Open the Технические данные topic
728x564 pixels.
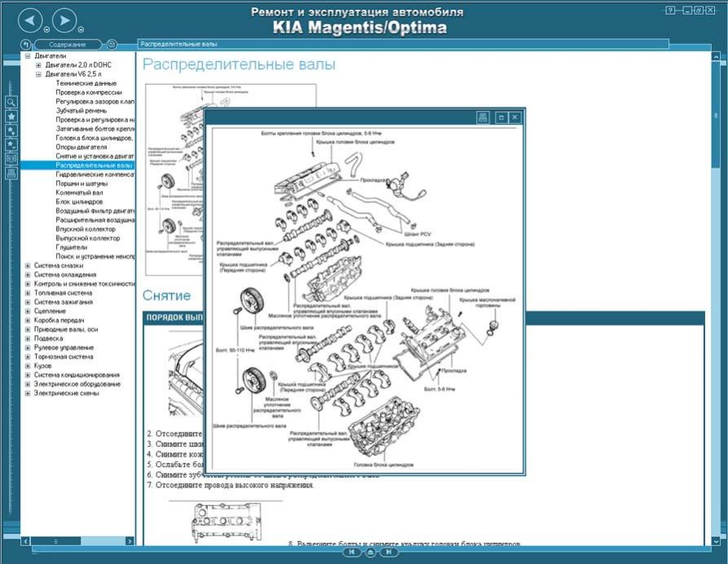point(86,83)
